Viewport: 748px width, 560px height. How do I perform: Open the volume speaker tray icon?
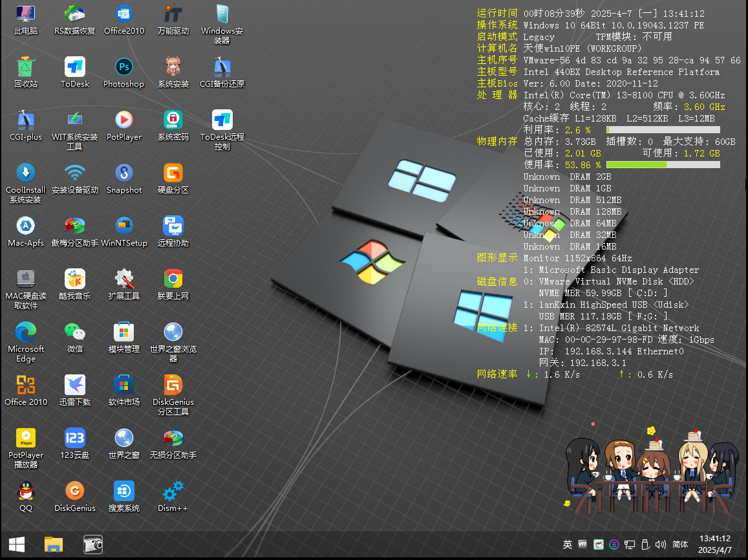pos(660,544)
